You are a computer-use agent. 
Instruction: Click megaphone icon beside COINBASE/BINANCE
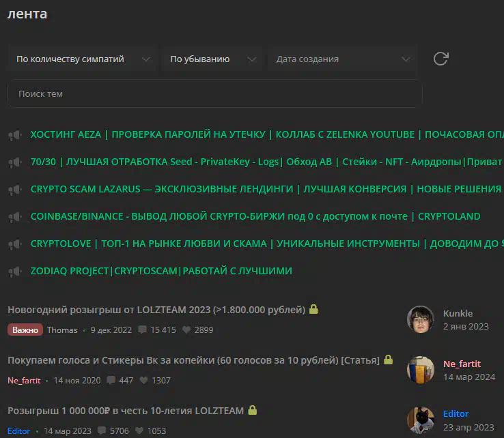15,217
